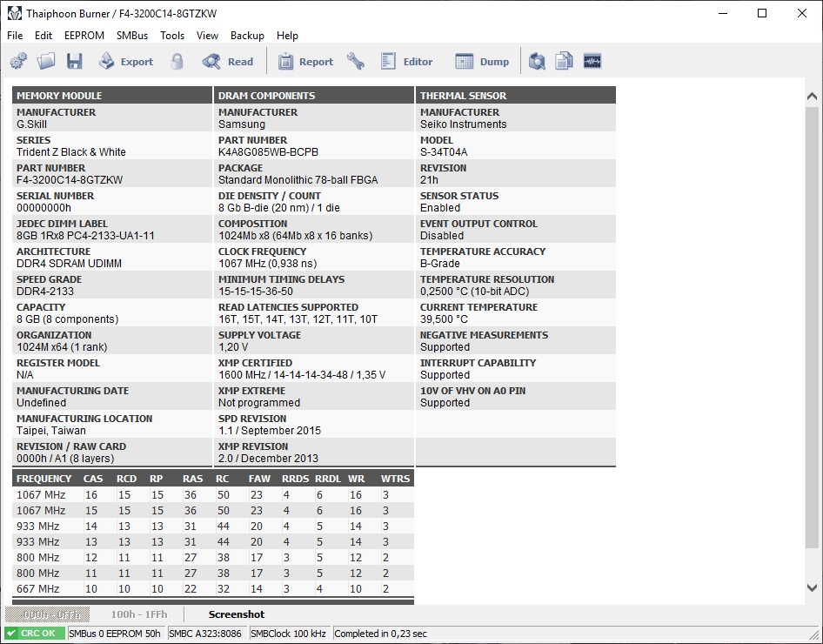Click the 8 Gb B-die (20 nm) density value

[x=279, y=208]
